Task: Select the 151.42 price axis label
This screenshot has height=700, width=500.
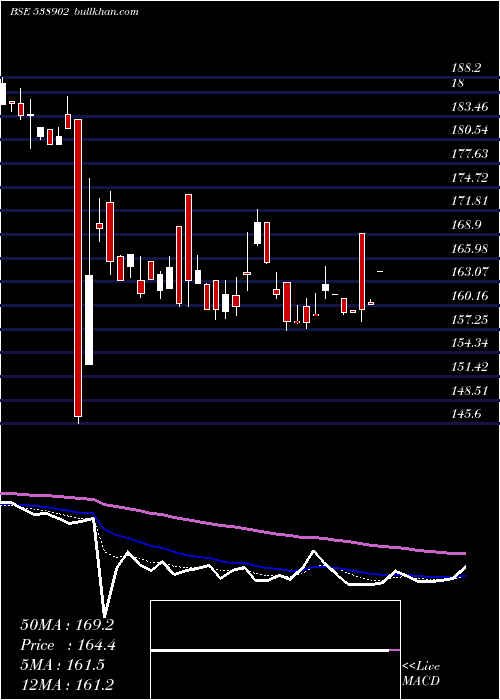Action: (470, 367)
